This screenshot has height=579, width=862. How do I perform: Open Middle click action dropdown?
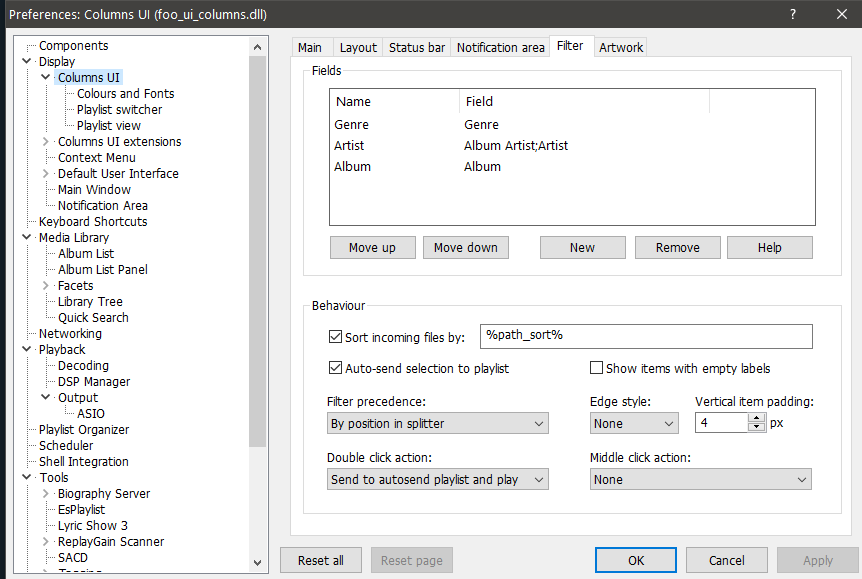(700, 480)
